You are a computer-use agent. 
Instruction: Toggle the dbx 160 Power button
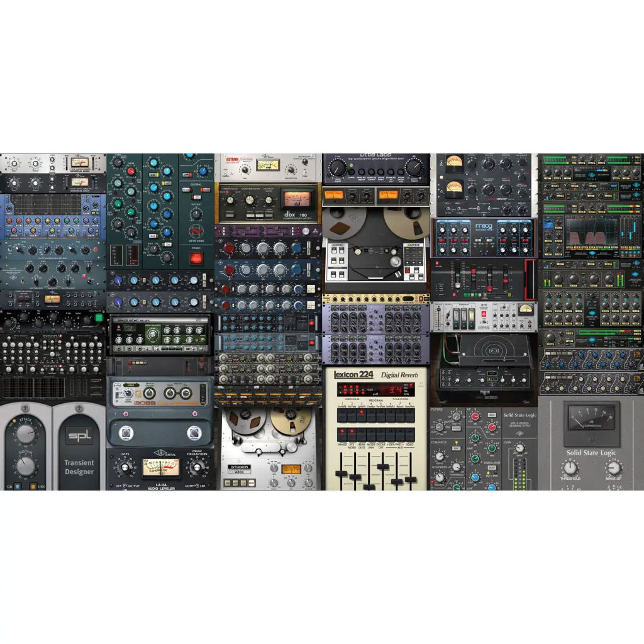click(230, 214)
